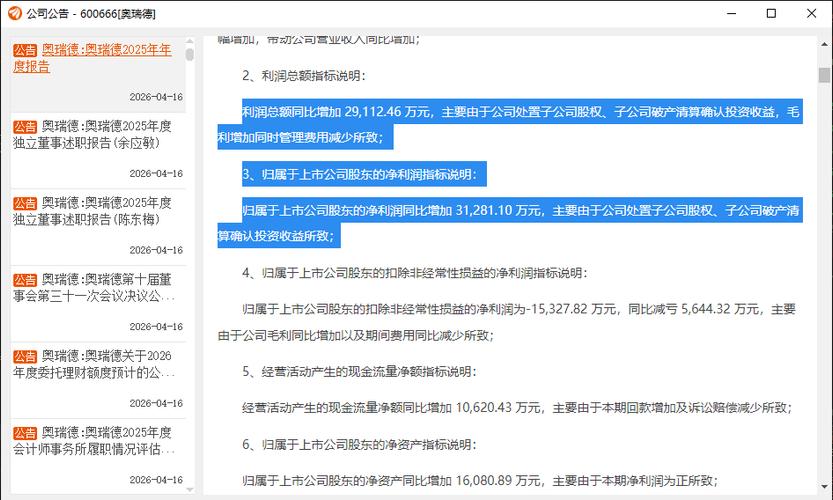Open 会计师事务所履职情况评估 announcement
The width and height of the screenshot is (833, 500).
click(x=94, y=440)
